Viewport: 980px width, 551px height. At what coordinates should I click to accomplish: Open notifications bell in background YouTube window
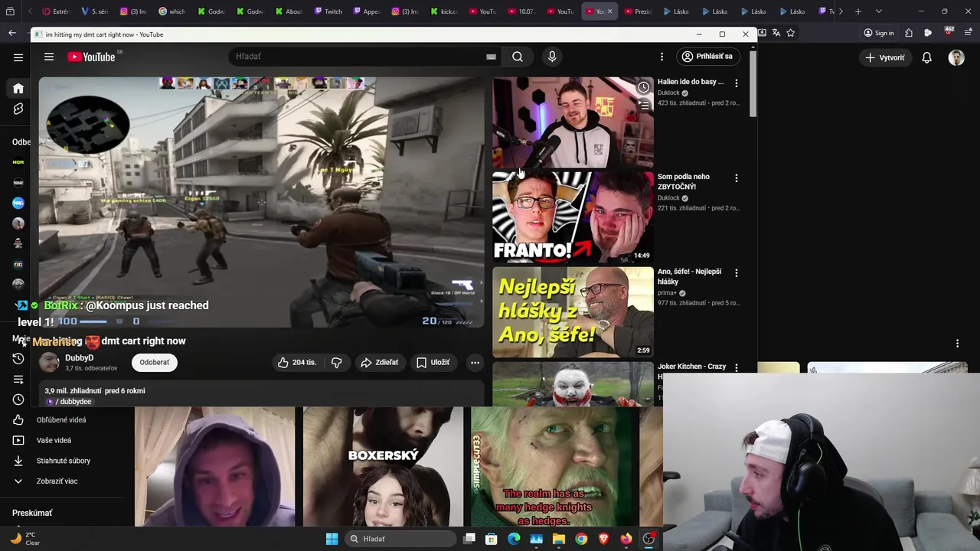click(926, 57)
